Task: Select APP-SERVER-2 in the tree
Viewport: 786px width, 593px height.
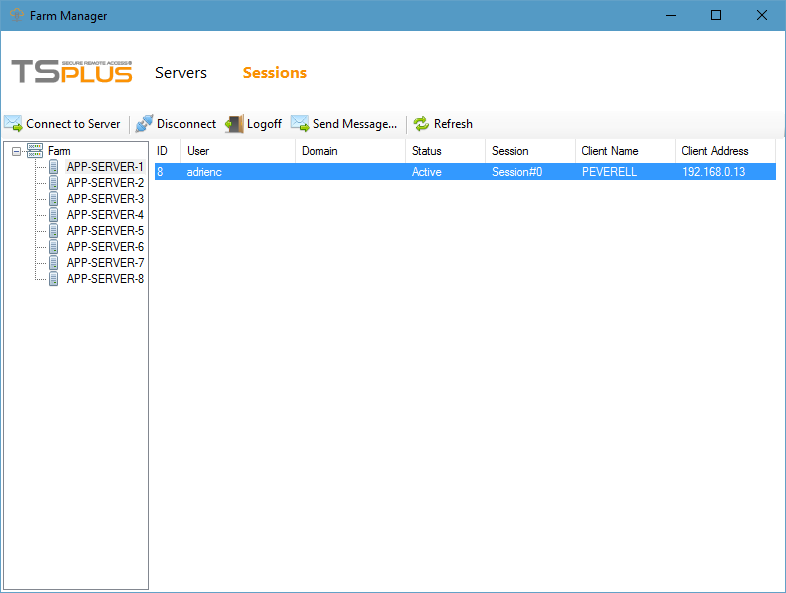Action: [105, 182]
